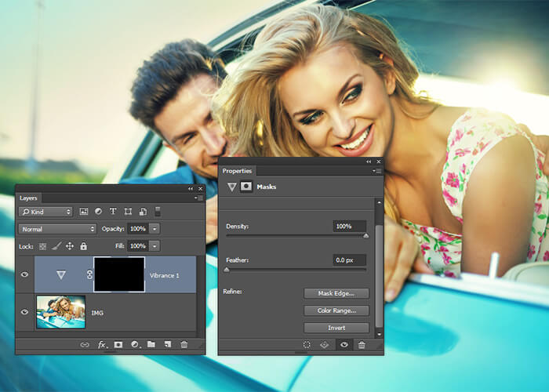The width and height of the screenshot is (549, 392).
Task: Click the add layer mask icon
Action: click(118, 344)
